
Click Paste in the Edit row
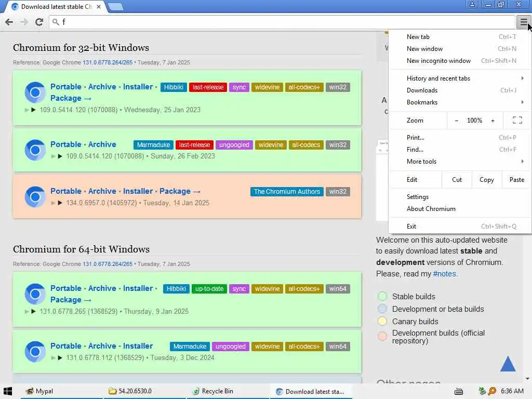pyautogui.click(x=516, y=179)
